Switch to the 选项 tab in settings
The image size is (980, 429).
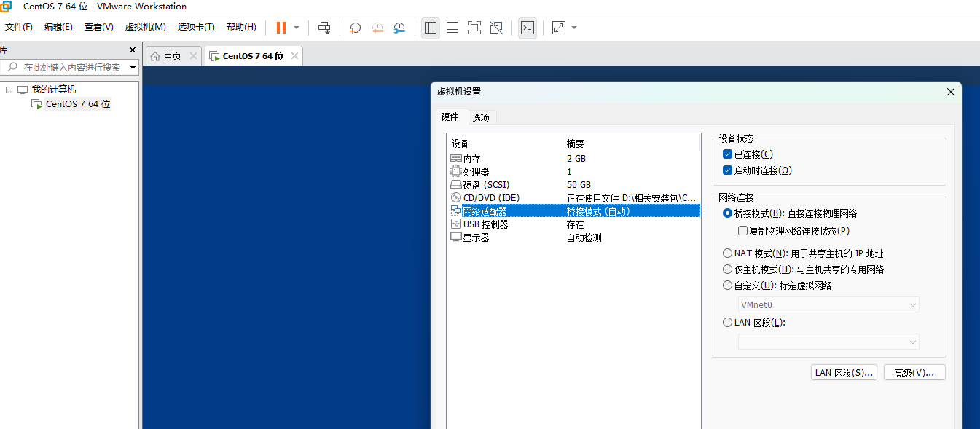click(x=481, y=117)
